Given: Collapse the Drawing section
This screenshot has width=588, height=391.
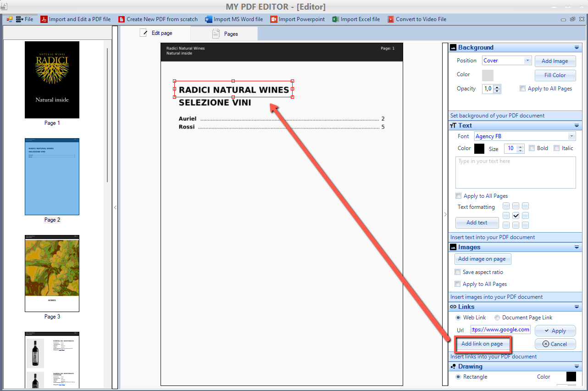Looking at the screenshot, I should 577,367.
